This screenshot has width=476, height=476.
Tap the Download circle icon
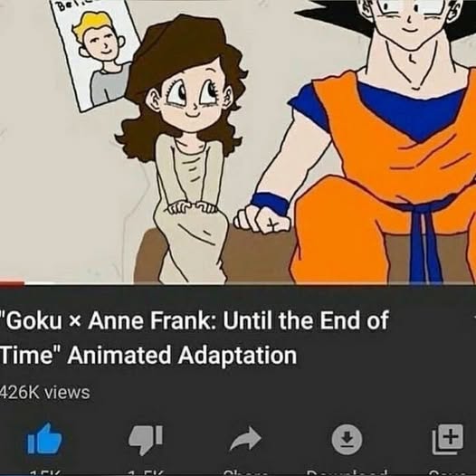point(347,440)
